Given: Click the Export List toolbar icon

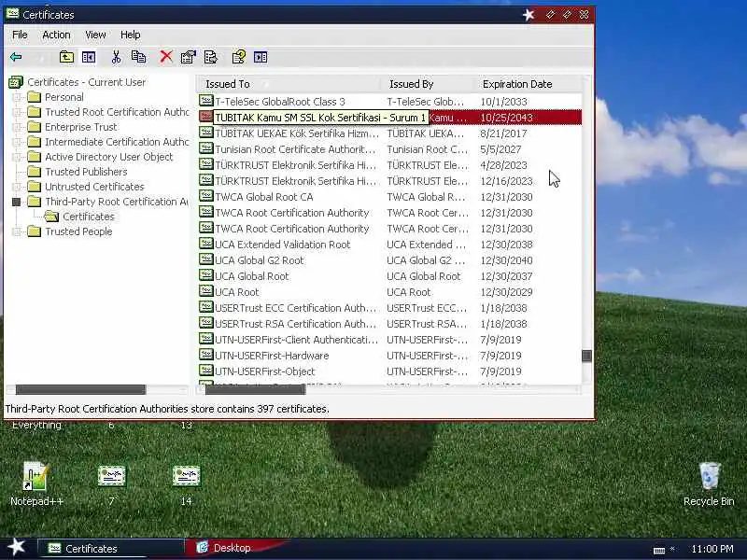Looking at the screenshot, I should pyautogui.click(x=211, y=57).
